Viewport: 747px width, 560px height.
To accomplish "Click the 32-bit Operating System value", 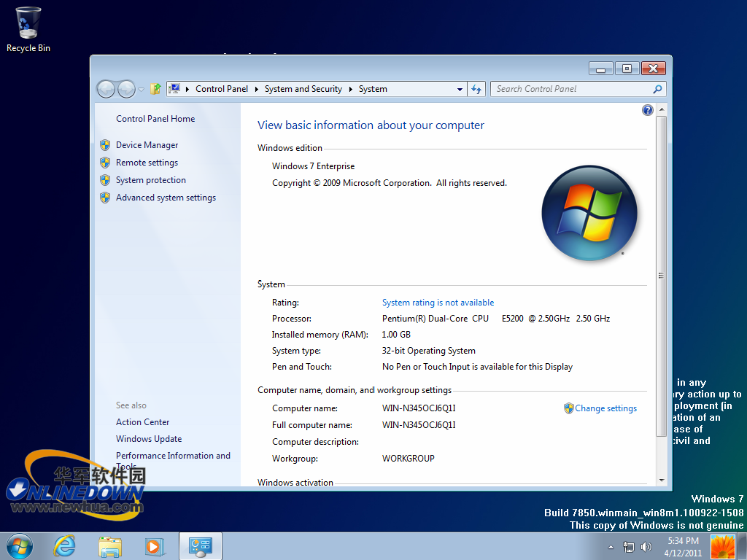I will pos(428,351).
